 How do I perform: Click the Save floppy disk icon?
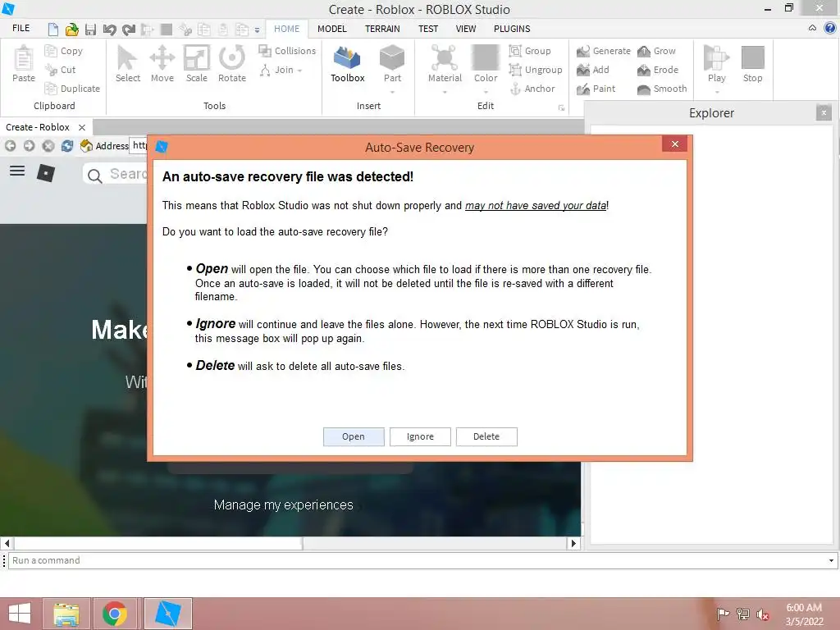click(x=90, y=30)
